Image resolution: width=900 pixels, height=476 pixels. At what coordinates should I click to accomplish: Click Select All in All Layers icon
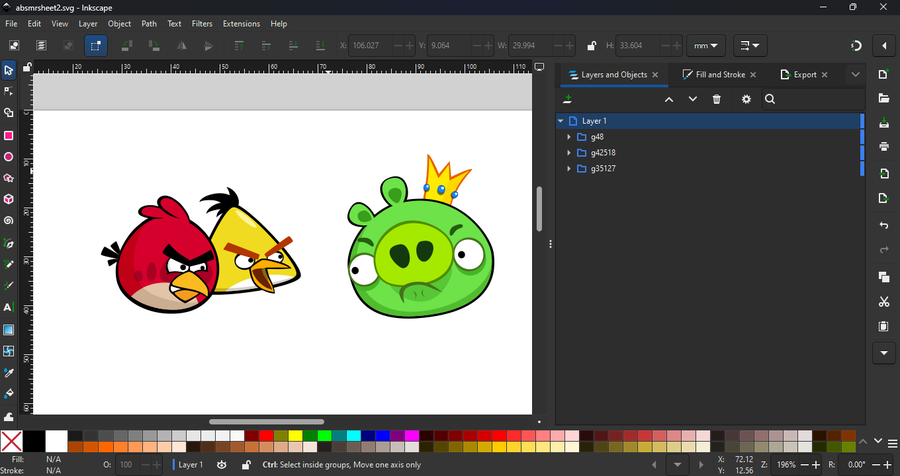pyautogui.click(x=41, y=45)
